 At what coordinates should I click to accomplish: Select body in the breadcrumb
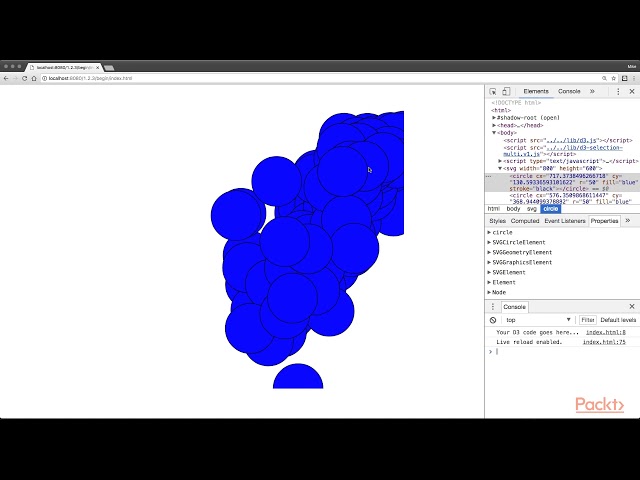tap(513, 209)
